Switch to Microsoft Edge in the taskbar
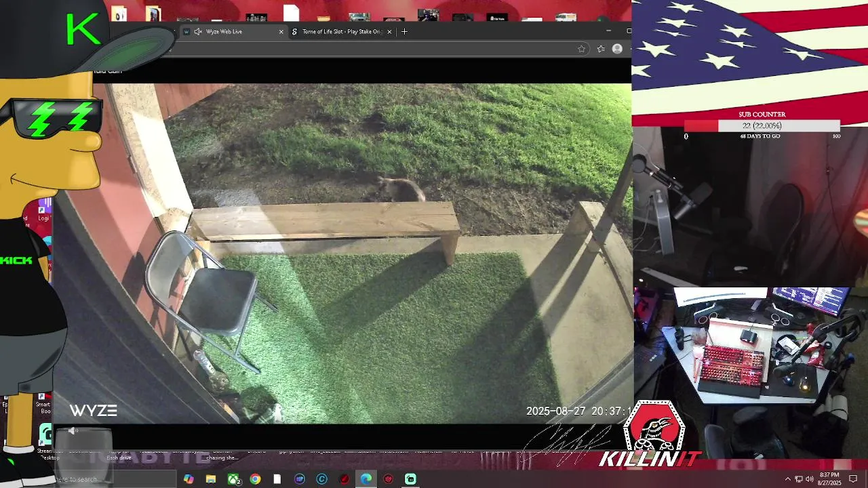 (x=366, y=479)
